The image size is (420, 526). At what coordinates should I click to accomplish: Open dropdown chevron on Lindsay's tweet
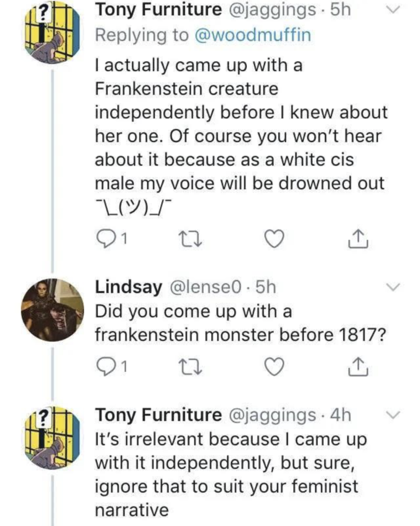pos(394,287)
